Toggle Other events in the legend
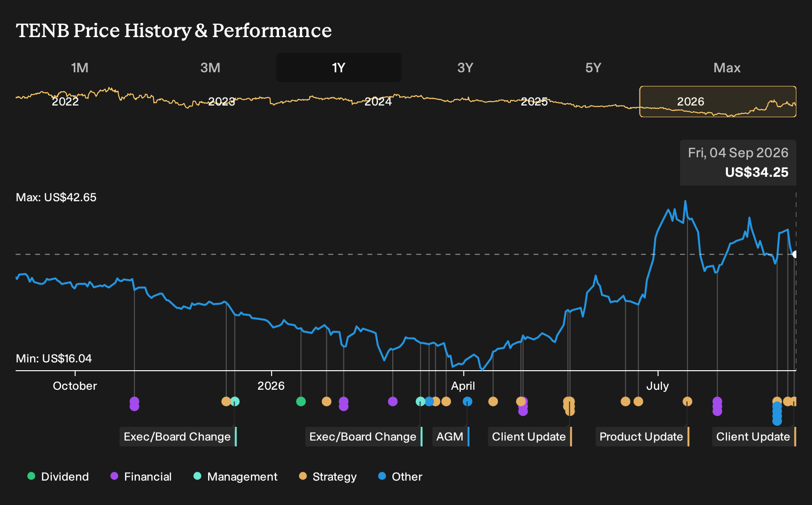This screenshot has width=812, height=505. tap(400, 477)
